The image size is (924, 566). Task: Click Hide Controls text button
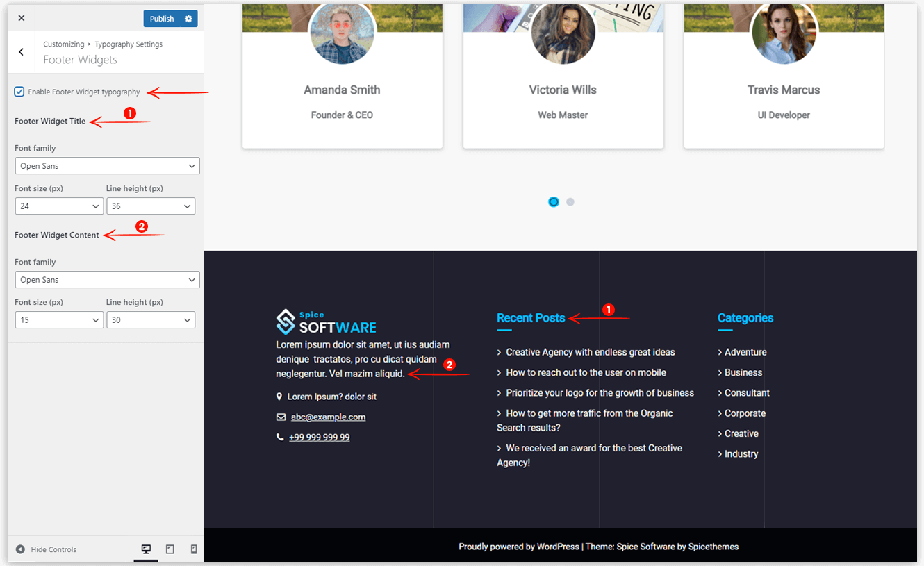[53, 549]
